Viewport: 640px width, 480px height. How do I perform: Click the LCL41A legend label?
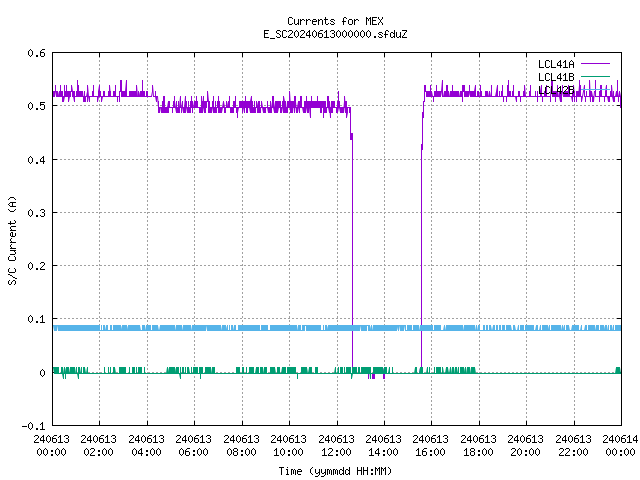(556, 64)
